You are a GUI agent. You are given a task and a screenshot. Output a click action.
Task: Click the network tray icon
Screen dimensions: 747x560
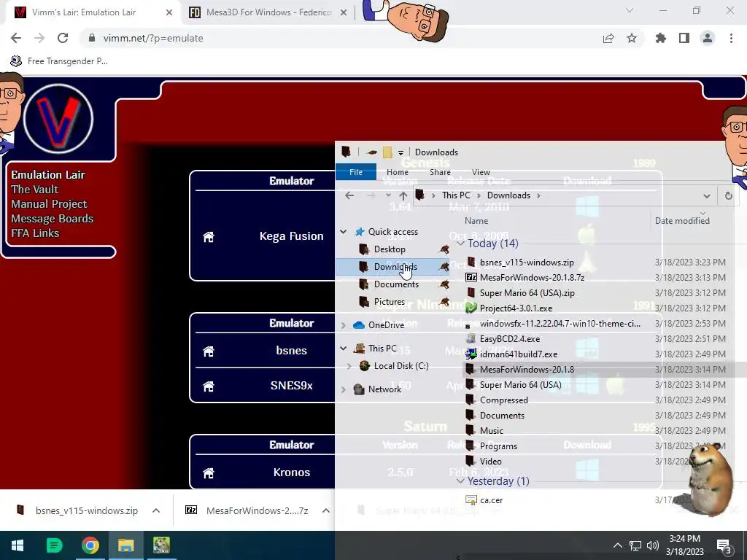635,545
